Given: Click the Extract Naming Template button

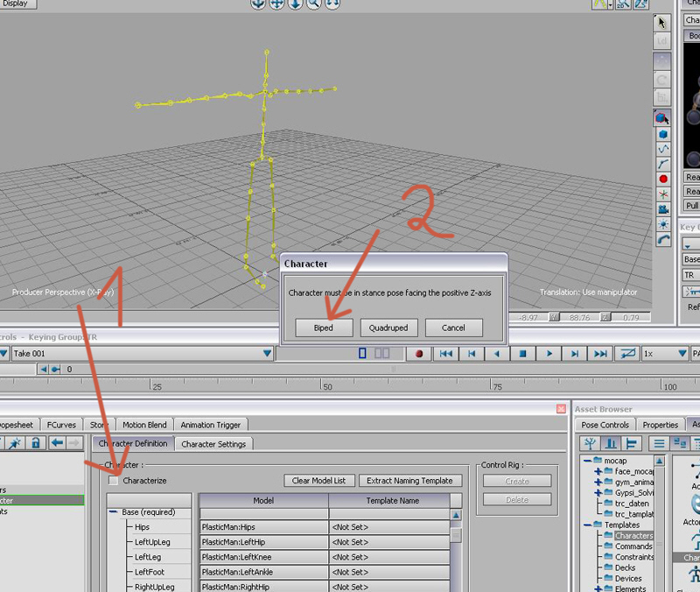Looking at the screenshot, I should [409, 480].
